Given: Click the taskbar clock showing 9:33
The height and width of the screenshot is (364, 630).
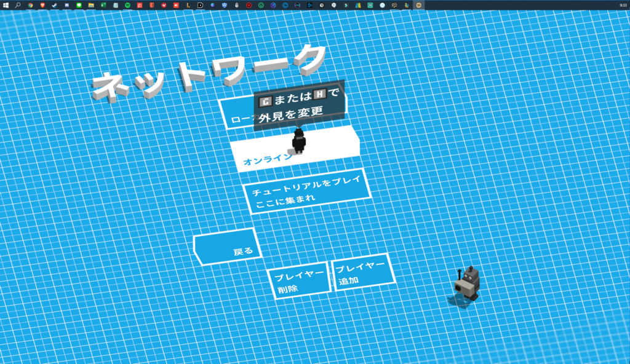Looking at the screenshot, I should (623, 4).
